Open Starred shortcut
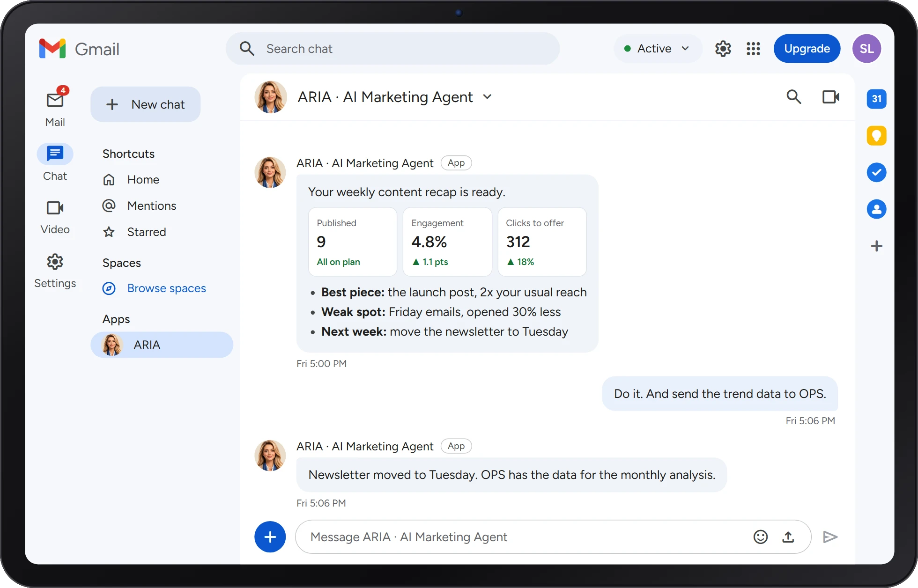 point(147,232)
